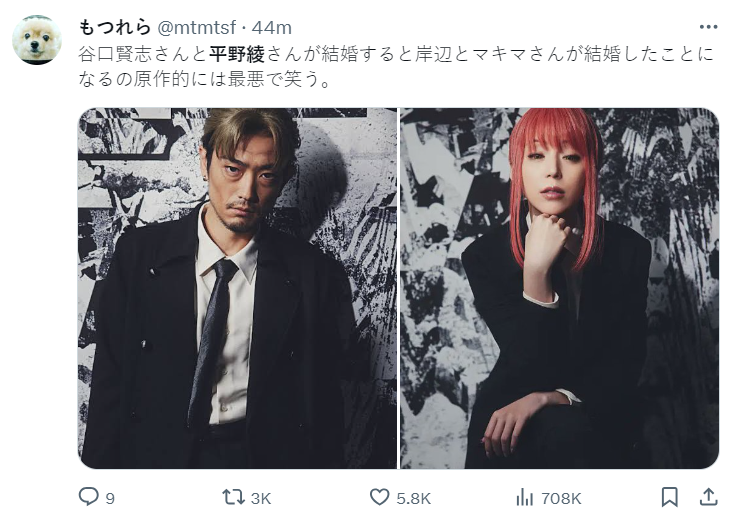
Task: Click the 9 replies count
Action: click(110, 499)
